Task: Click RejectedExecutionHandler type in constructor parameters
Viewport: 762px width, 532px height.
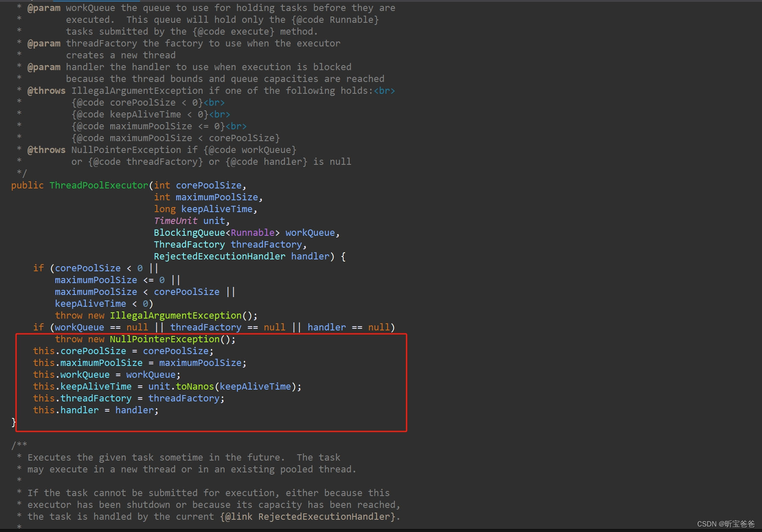Action: pyautogui.click(x=220, y=256)
